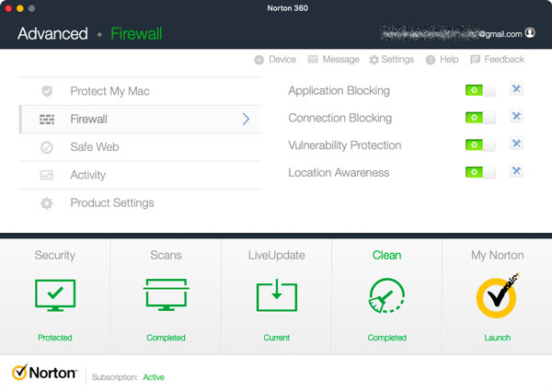Click the Norton logo at bottom left
The height and width of the screenshot is (392, 552).
pos(44,373)
